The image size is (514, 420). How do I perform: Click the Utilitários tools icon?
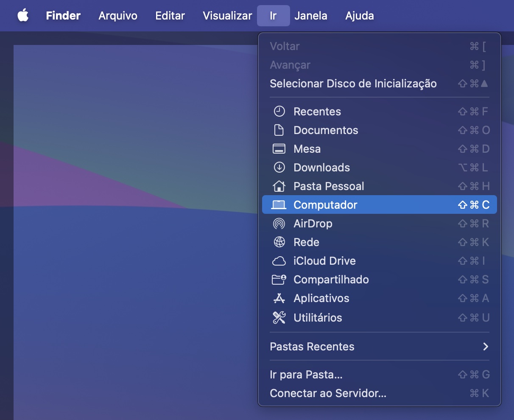point(279,317)
